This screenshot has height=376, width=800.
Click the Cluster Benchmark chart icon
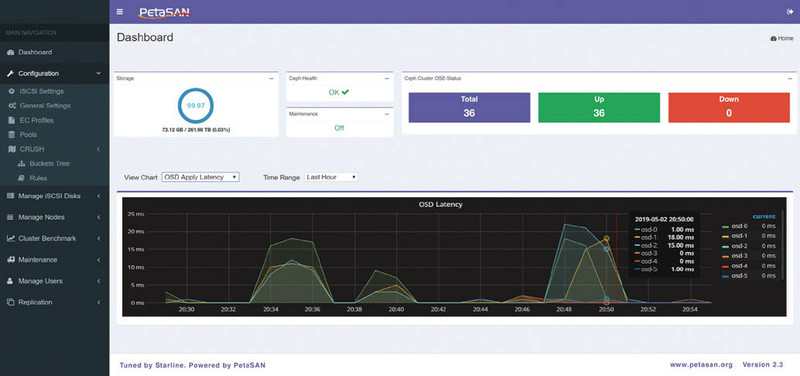[x=11, y=238]
